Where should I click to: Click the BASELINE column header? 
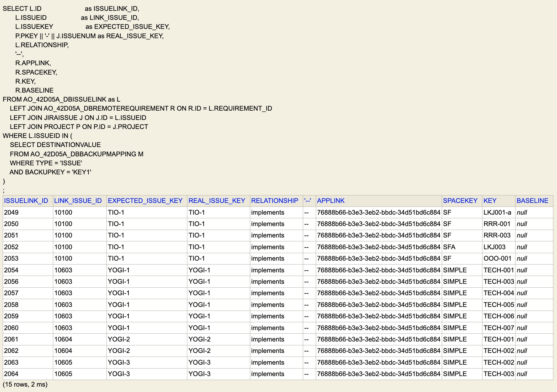point(532,201)
